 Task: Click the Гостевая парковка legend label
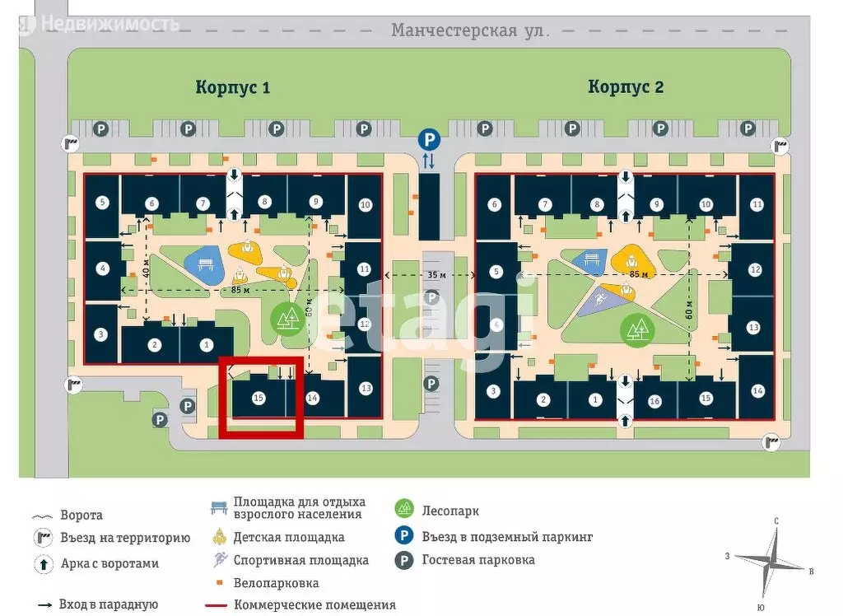(478, 560)
